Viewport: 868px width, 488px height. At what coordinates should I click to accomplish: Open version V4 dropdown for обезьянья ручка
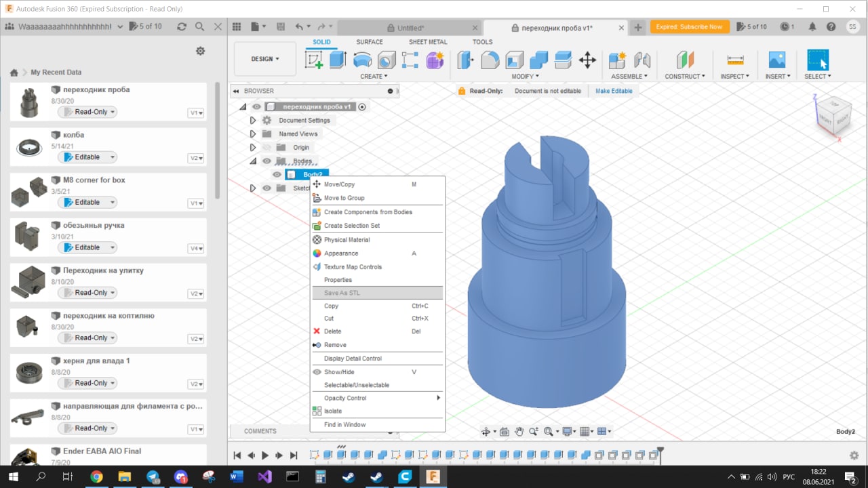click(195, 249)
